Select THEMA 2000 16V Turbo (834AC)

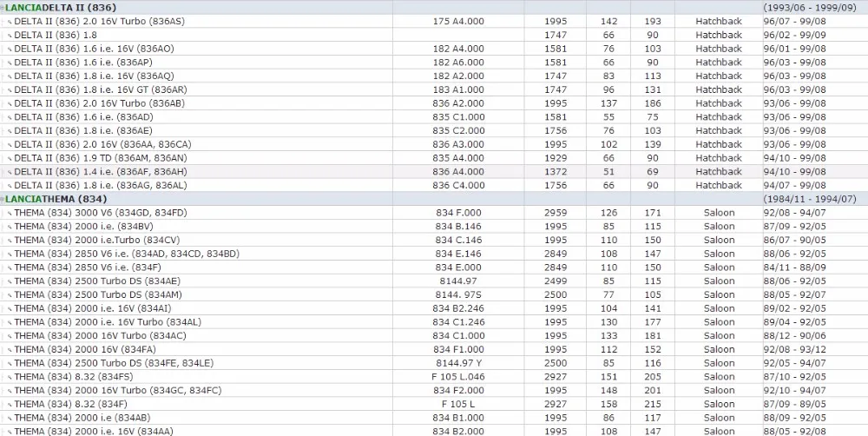pos(100,336)
